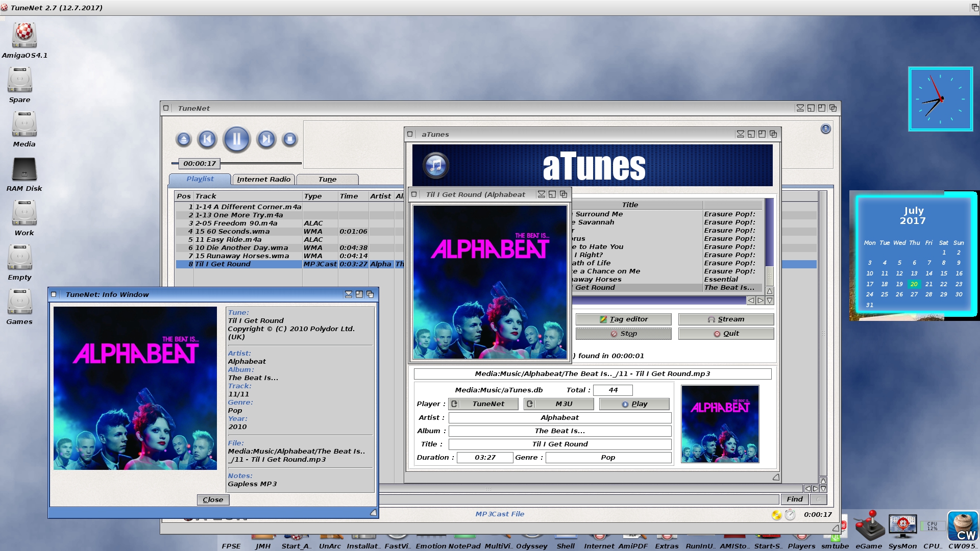
Task: Click the Tag editor button in aTunes
Action: (623, 319)
